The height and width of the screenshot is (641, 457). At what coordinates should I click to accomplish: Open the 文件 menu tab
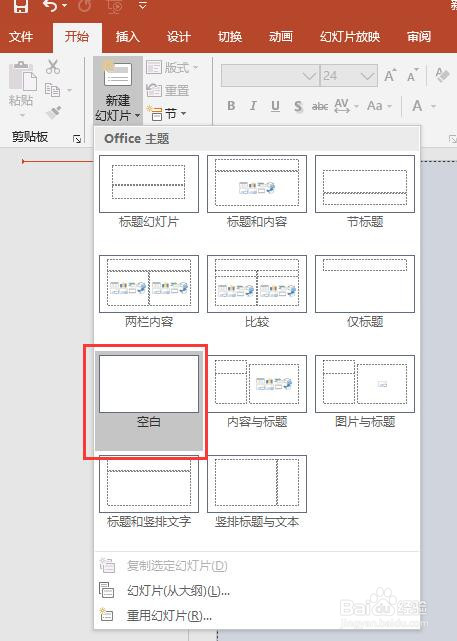point(21,37)
